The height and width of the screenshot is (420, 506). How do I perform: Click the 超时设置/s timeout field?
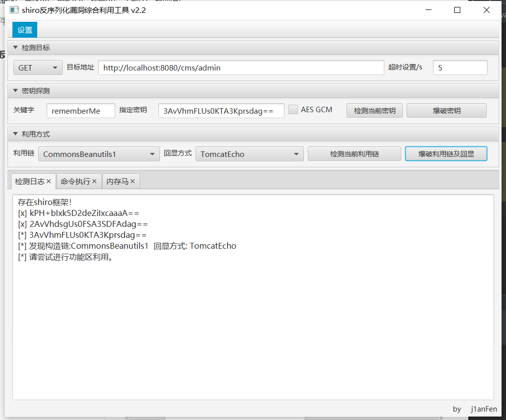[x=460, y=68]
